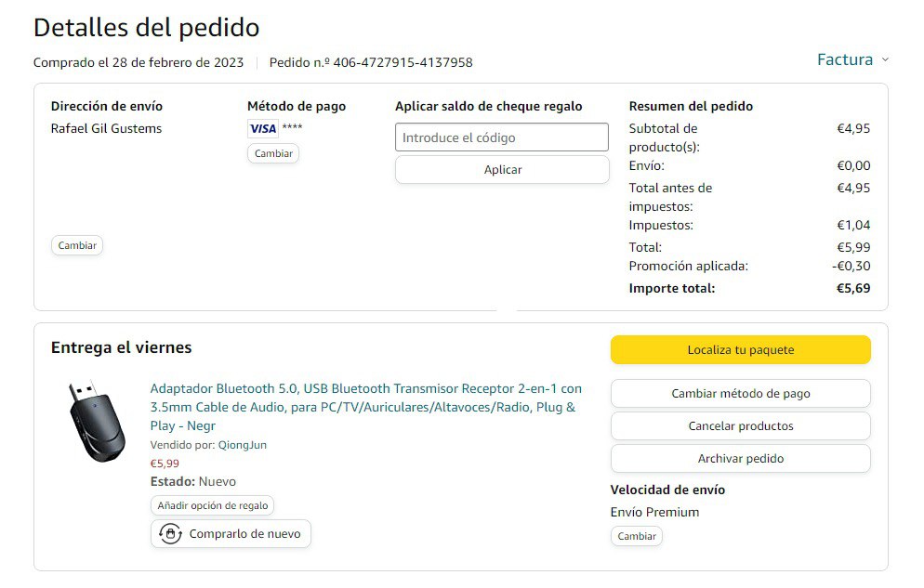Screen dimensions: 924x588
Task: Open the Bluetooth adapter product thumbnail
Action: pos(97,423)
